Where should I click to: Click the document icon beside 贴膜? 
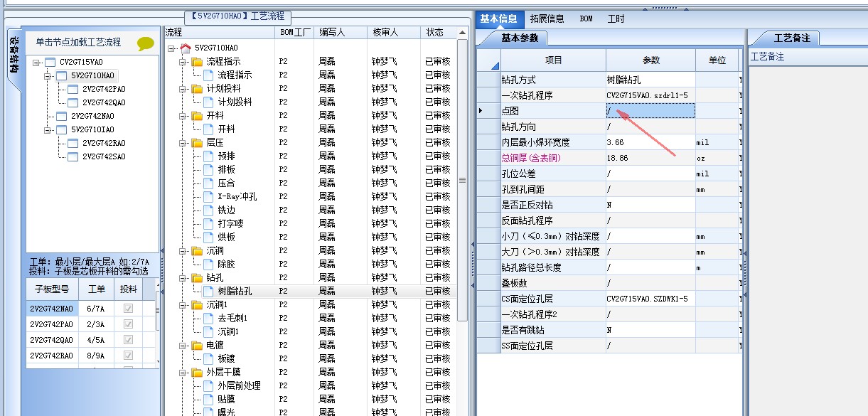208,399
